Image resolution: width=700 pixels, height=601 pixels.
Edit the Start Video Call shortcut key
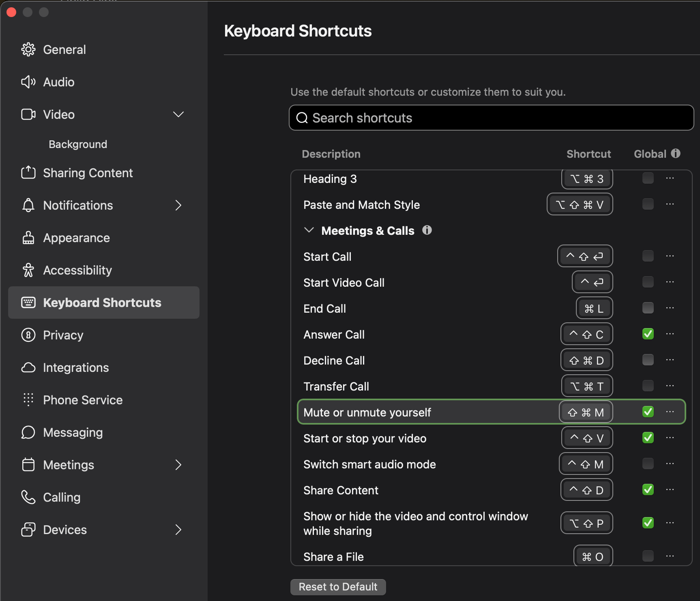coord(592,282)
